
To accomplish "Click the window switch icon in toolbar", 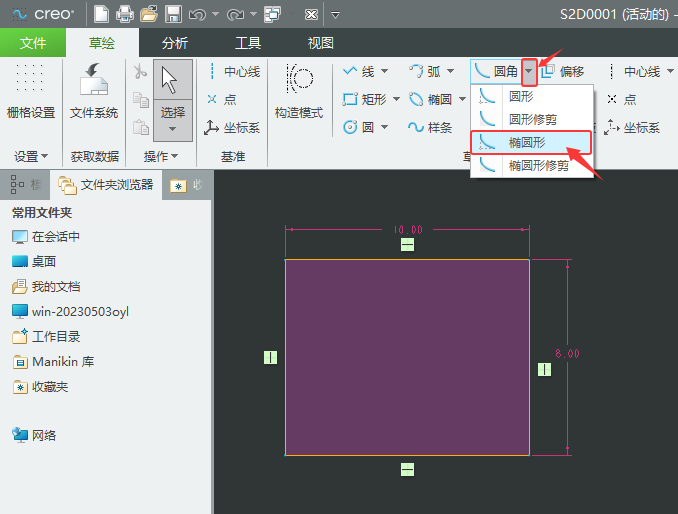I will [273, 14].
